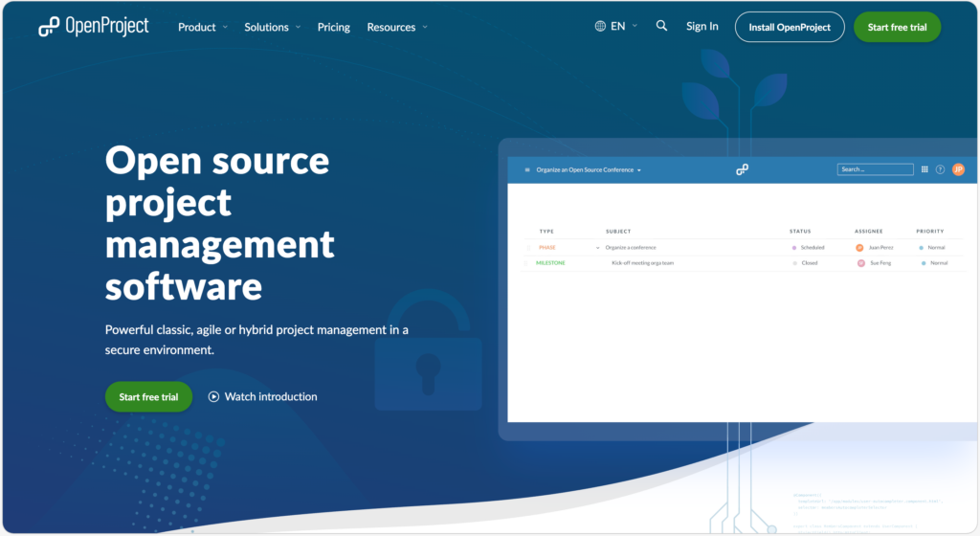Click the help question mark icon
This screenshot has height=536, width=980.
[x=941, y=169]
